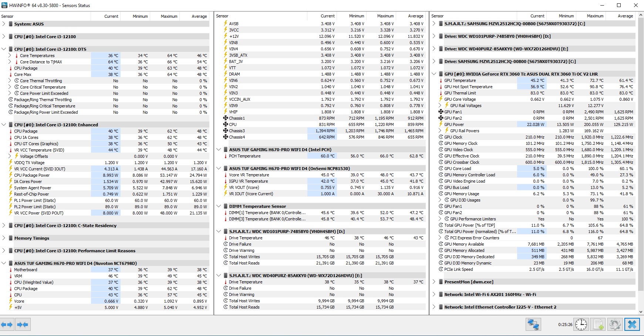This screenshot has height=336, width=644.
Task: Expand the Performance Limit Reasons group
Action: pyautogui.click(x=4, y=251)
